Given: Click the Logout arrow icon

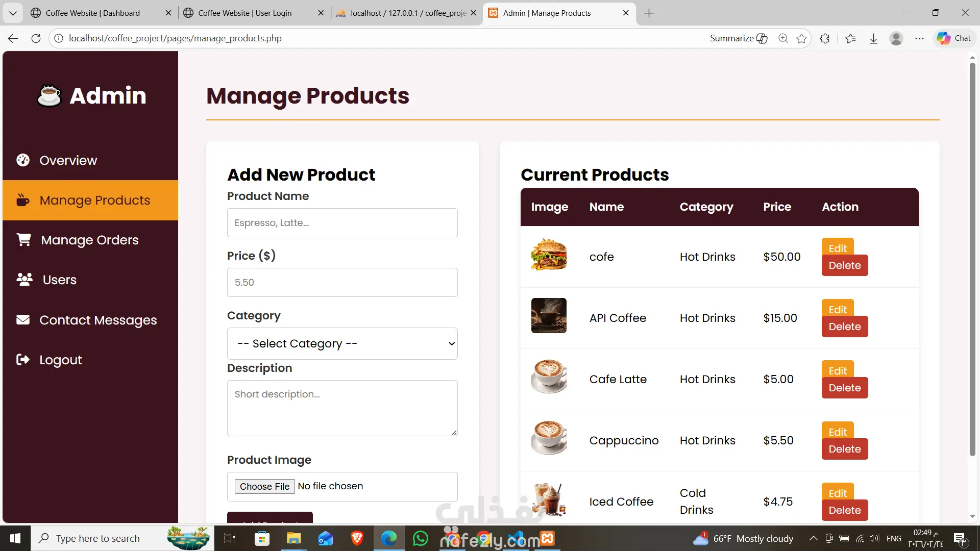Looking at the screenshot, I should coord(23,360).
